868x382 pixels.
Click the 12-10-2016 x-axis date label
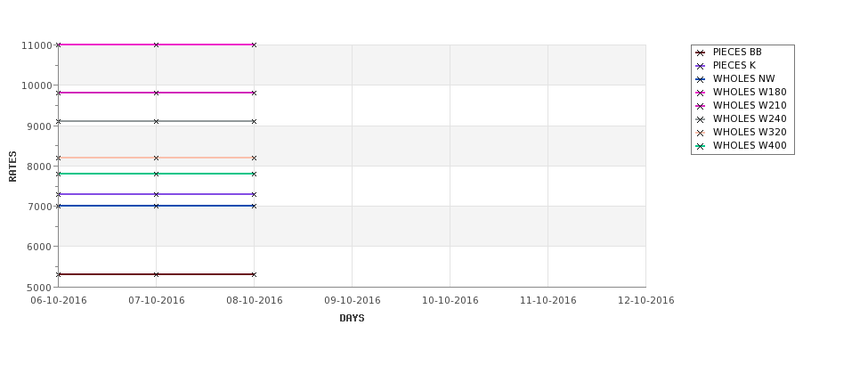pyautogui.click(x=646, y=301)
